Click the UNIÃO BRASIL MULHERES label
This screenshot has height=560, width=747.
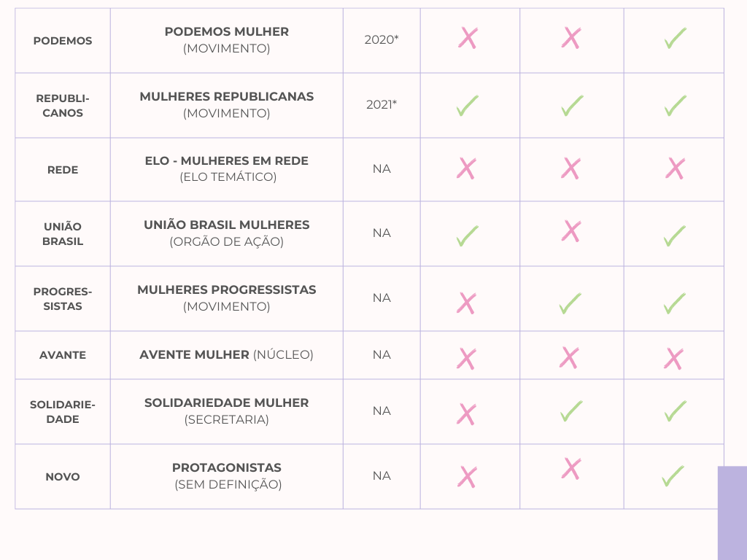point(227,225)
